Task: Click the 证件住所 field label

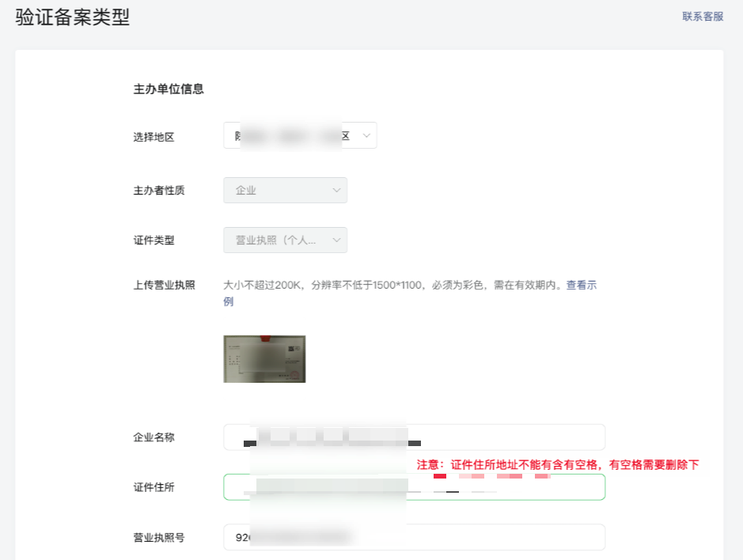Action: [154, 487]
